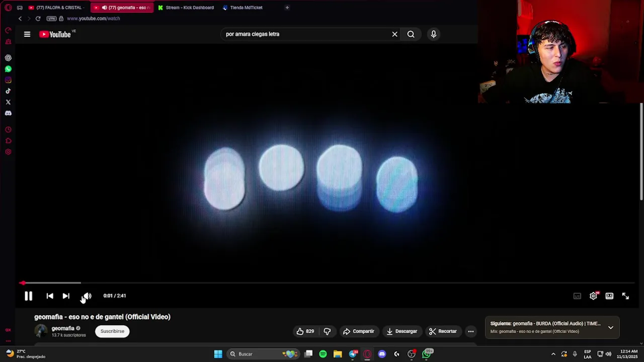Open the YouTube hamburger guide menu
The image size is (644, 362).
(27, 34)
